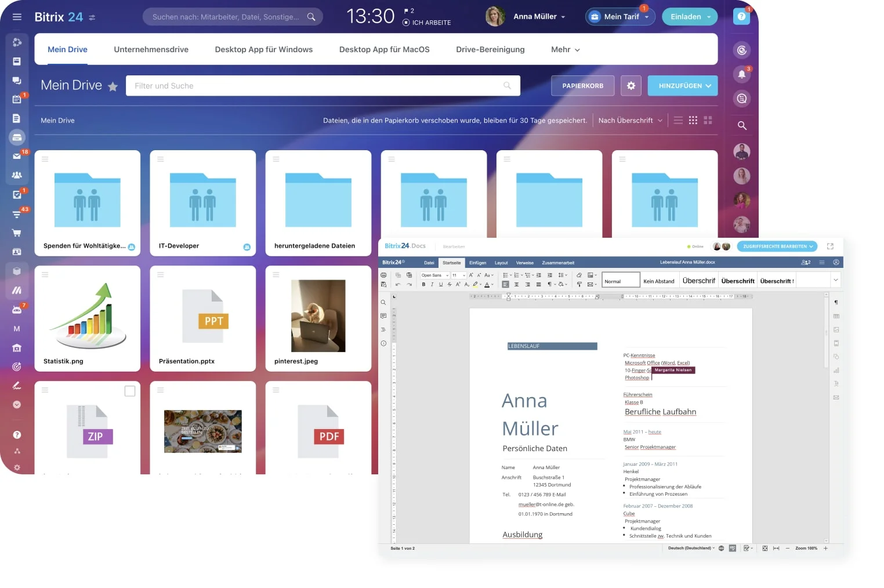Viewport: 884px width, 588px height.
Task: Click the webmail envelope icon with badge 18
Action: click(x=17, y=156)
